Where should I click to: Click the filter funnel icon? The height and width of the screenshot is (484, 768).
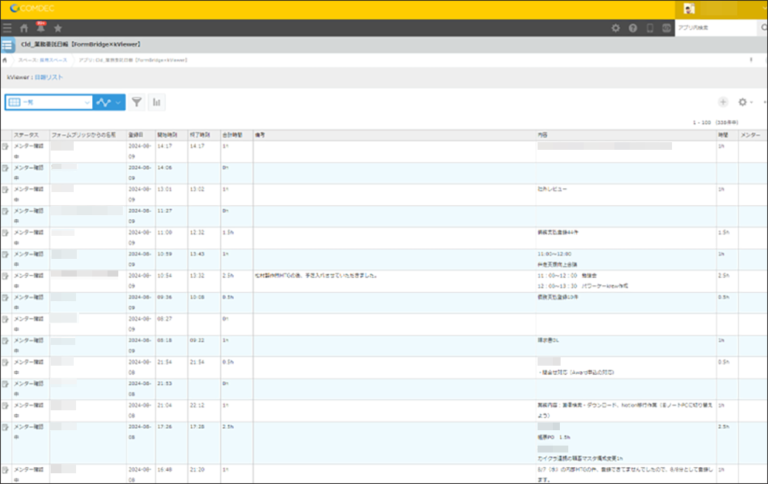click(x=137, y=102)
